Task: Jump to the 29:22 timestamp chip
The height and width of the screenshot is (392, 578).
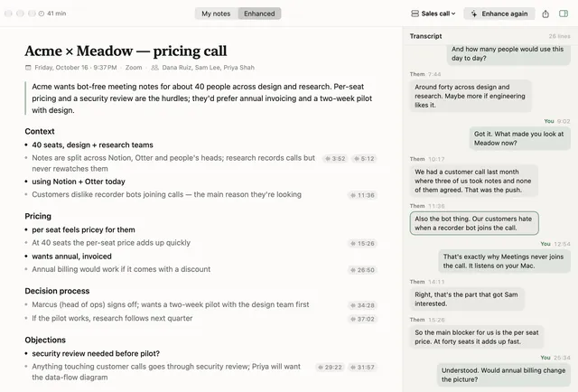Action: [x=331, y=368]
